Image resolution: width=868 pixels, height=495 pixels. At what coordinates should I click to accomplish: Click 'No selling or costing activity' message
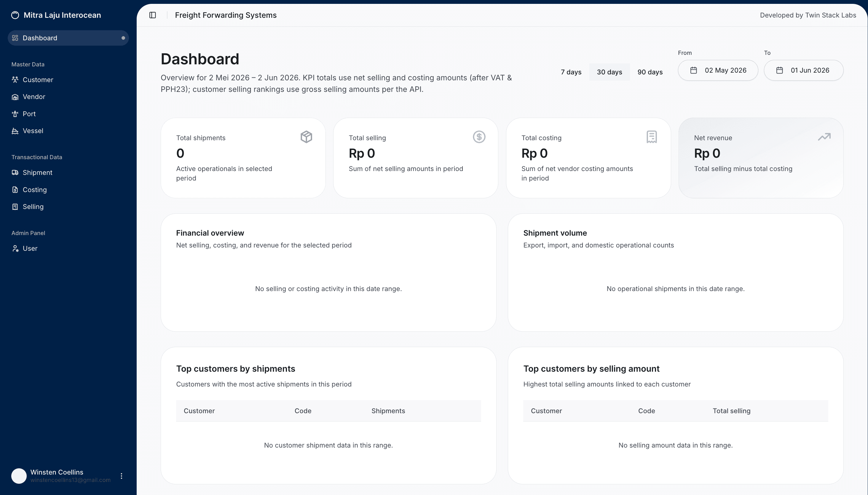pyautogui.click(x=328, y=289)
